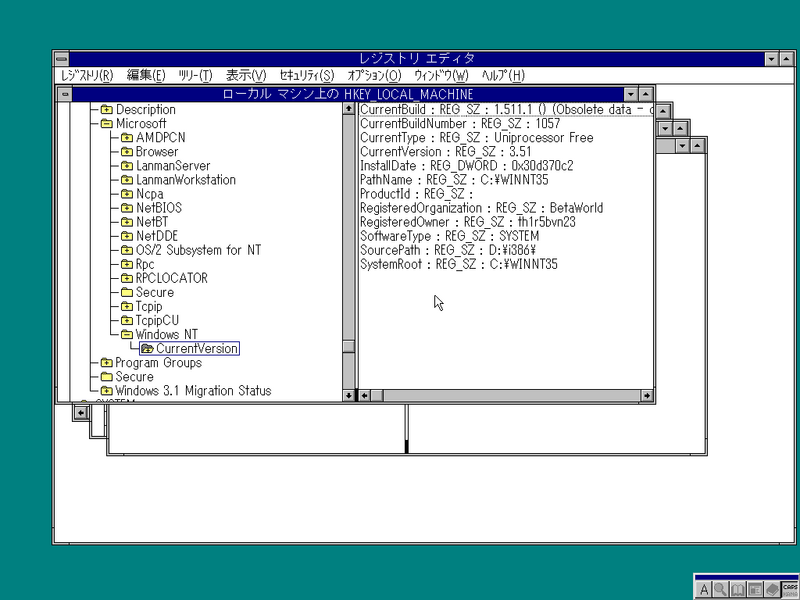Expand the Windows 3.1 Migration Status folder
The width and height of the screenshot is (800, 600).
107,391
